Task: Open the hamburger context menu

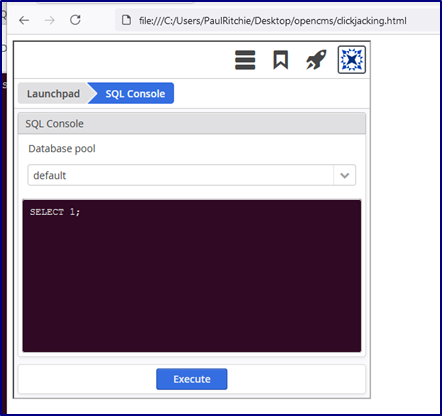Action: [245, 60]
